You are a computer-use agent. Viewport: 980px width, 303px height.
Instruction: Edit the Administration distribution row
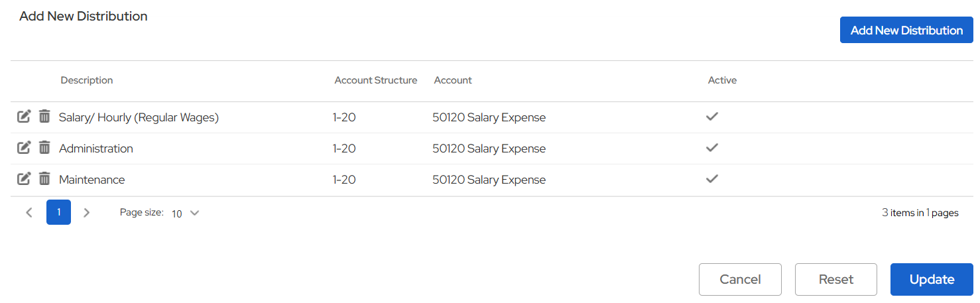[x=23, y=148]
